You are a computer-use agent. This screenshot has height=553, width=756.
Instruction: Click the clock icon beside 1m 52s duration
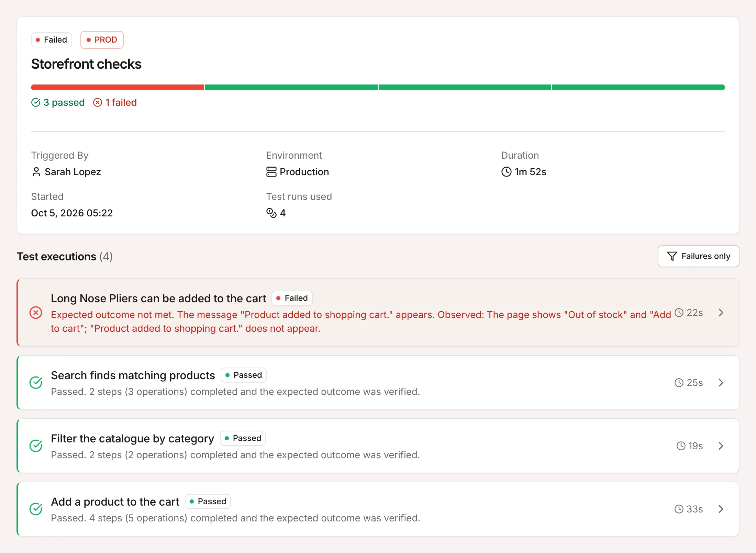coord(507,172)
